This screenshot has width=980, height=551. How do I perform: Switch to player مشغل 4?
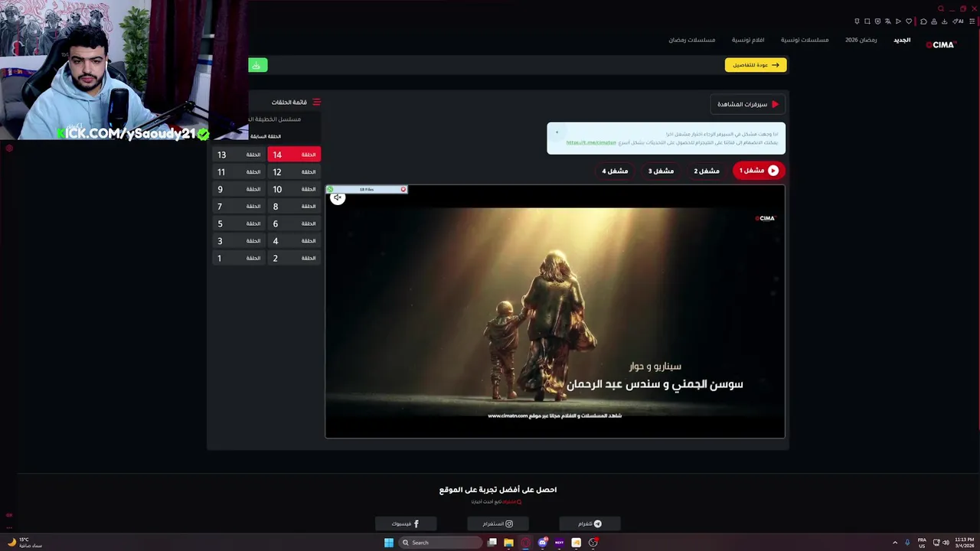pyautogui.click(x=615, y=171)
